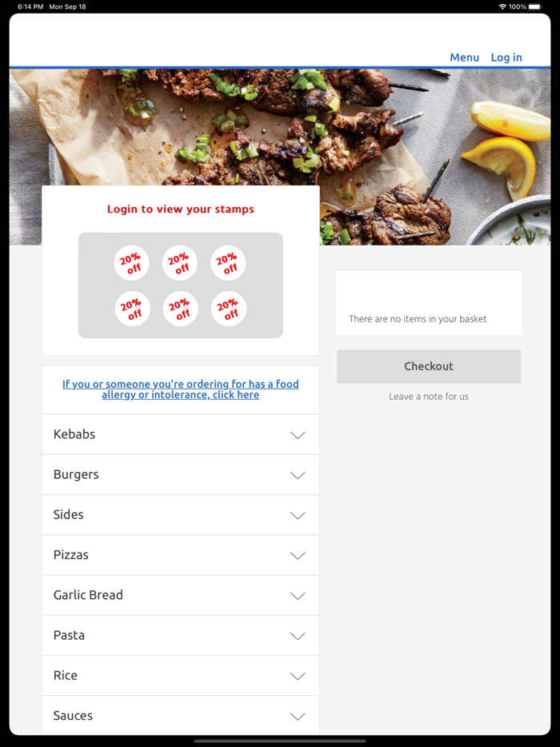The width and height of the screenshot is (560, 747).
Task: Expand the Sauces category chevron
Action: pos(298,716)
